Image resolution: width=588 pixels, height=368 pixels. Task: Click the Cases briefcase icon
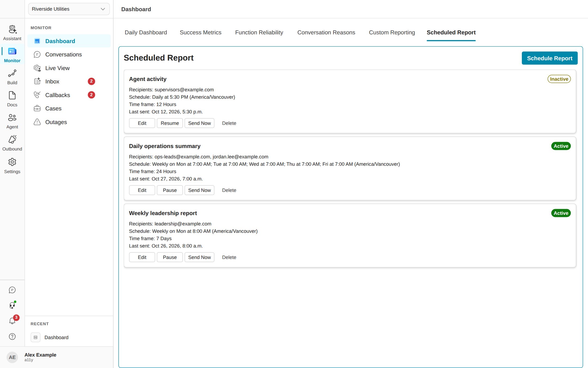point(37,108)
